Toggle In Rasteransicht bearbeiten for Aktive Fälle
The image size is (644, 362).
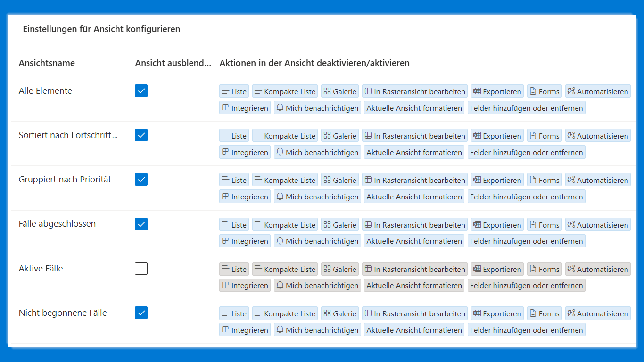point(415,269)
